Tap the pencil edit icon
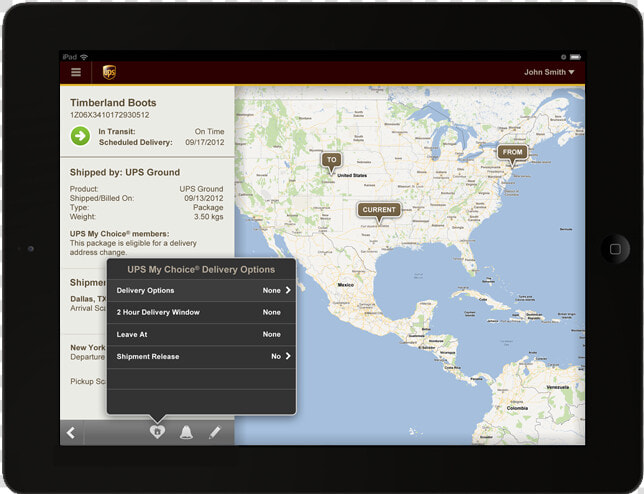The image size is (644, 494). tap(215, 432)
